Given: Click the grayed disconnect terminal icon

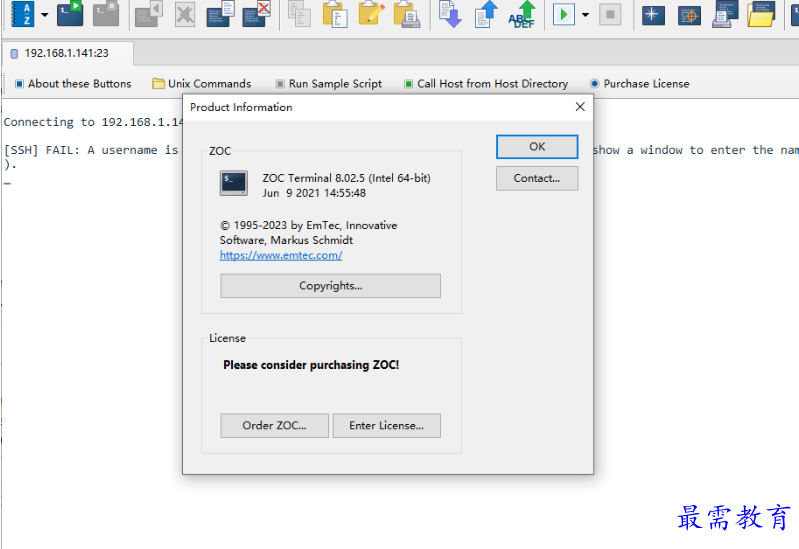Looking at the screenshot, I should [x=106, y=14].
